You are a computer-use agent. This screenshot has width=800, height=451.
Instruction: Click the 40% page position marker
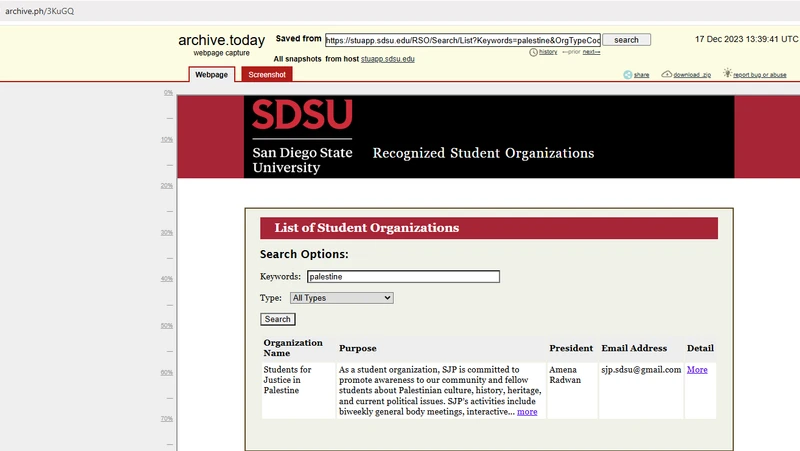point(167,279)
